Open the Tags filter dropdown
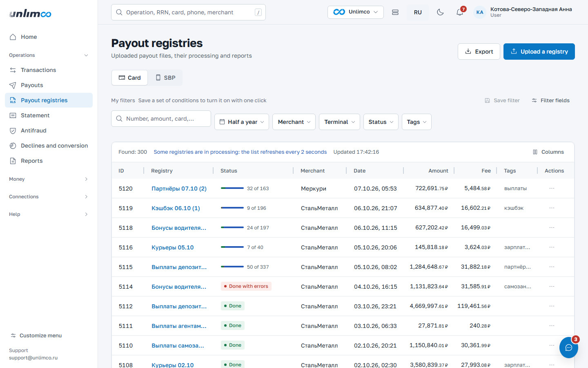Viewport: 588px width, 368px height. pos(416,122)
